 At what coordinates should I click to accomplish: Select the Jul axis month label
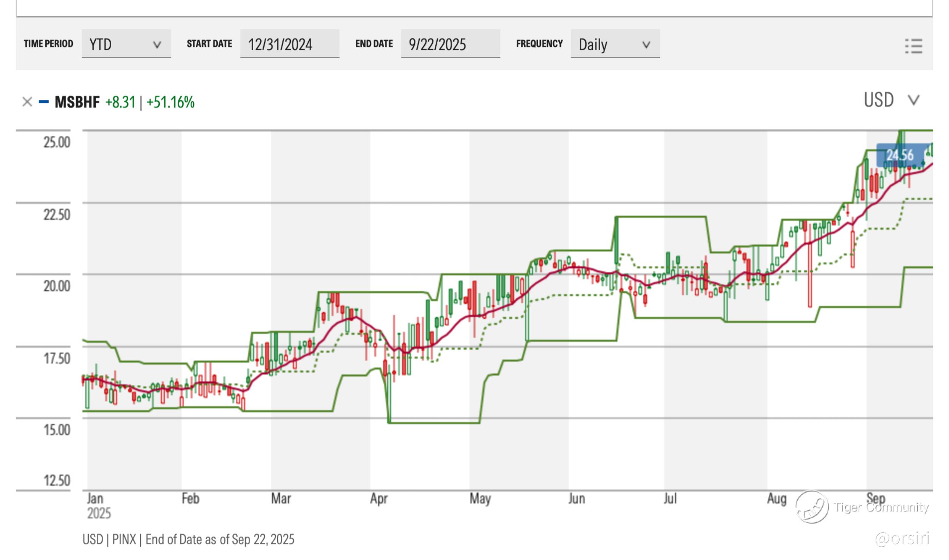pyautogui.click(x=670, y=499)
